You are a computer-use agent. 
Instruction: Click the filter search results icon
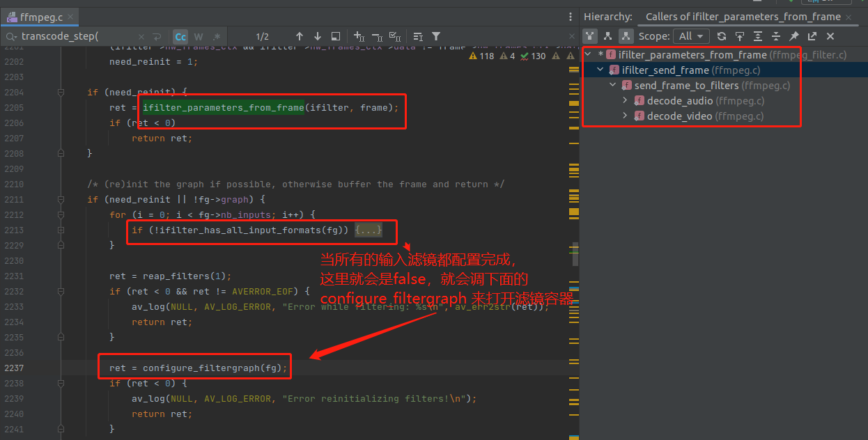[436, 36]
